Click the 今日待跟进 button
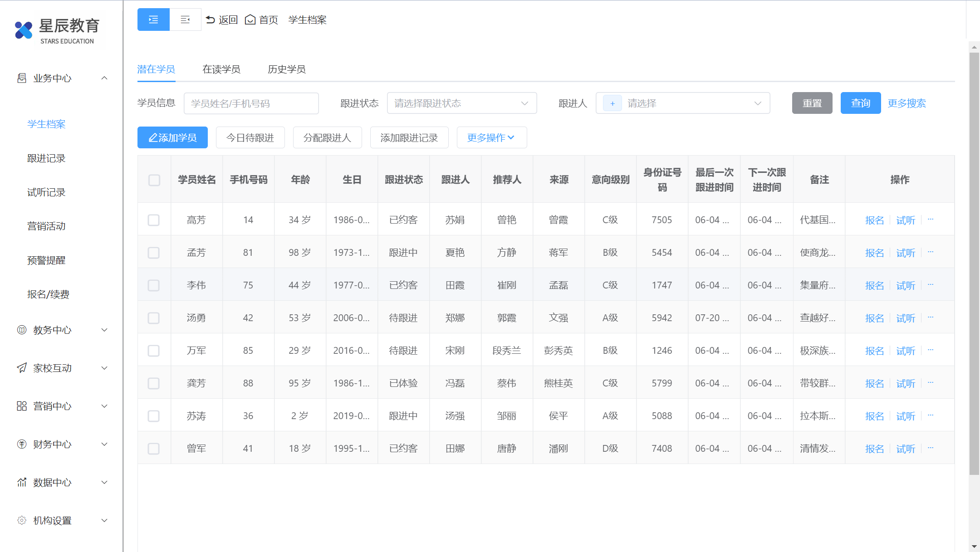 pos(250,137)
